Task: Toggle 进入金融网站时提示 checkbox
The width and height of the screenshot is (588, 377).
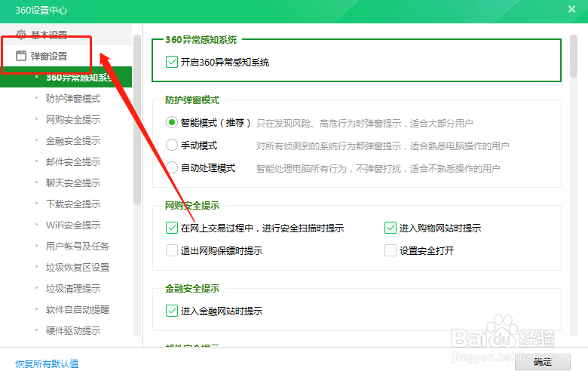Action: pos(172,311)
